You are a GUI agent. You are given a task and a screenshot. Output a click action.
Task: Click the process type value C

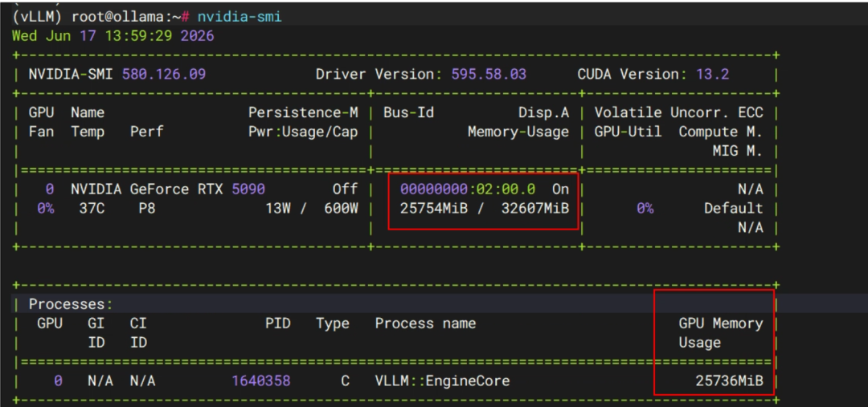click(x=346, y=381)
